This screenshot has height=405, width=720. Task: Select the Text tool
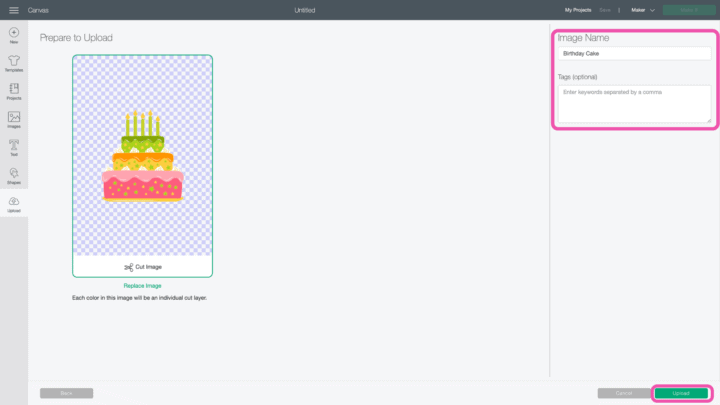[13, 147]
